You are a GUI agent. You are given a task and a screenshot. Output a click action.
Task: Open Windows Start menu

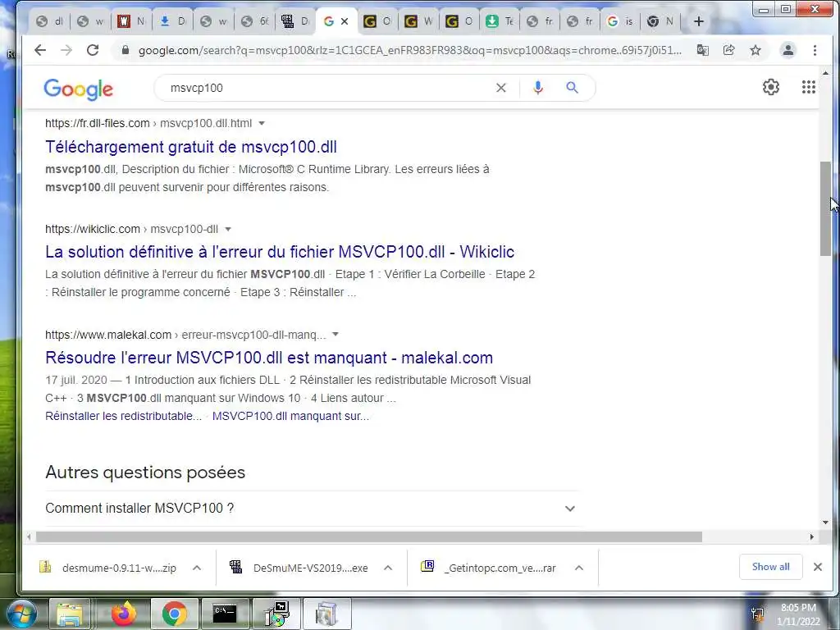coord(21,614)
